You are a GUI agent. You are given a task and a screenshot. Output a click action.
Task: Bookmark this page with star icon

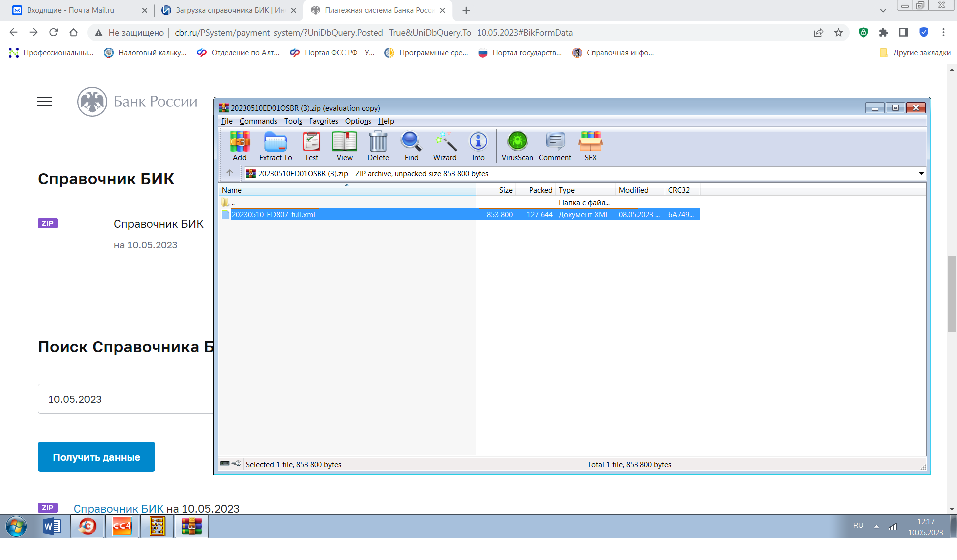839,32
